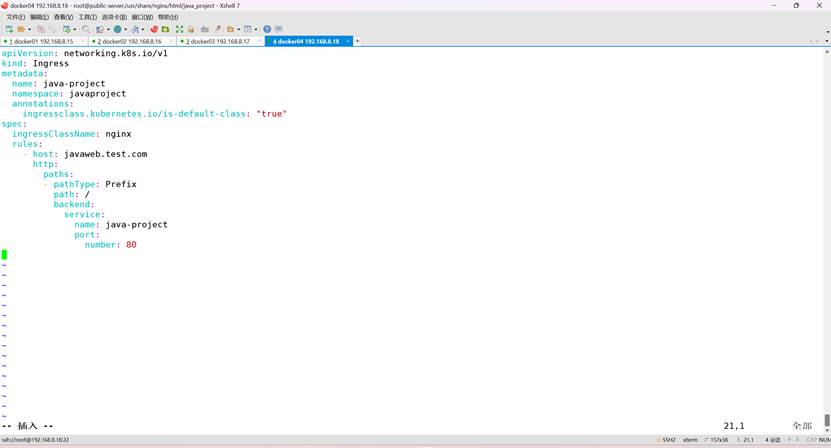Close the docker02 192.168.8.16 tab
Screen dimensions: 831x448
coord(171,41)
